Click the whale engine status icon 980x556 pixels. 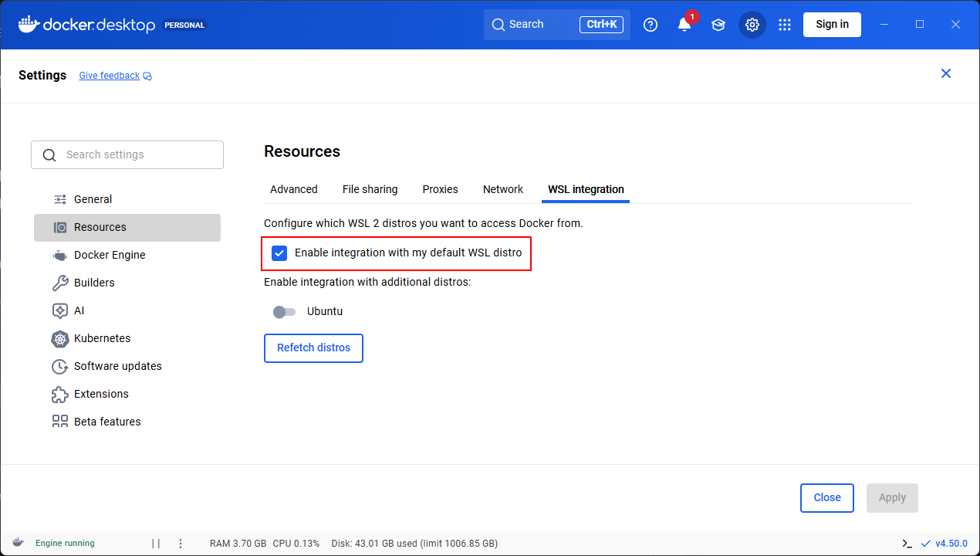[19, 543]
